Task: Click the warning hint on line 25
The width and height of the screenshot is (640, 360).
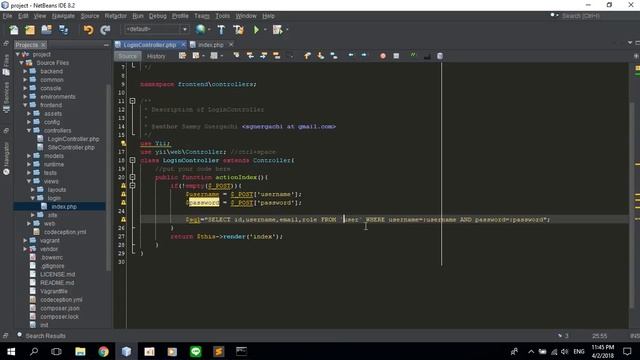Action: [123, 220]
